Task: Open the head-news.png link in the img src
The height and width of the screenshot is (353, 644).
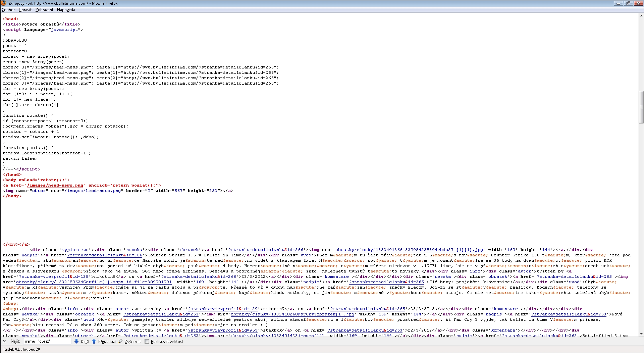Action: (x=93, y=191)
